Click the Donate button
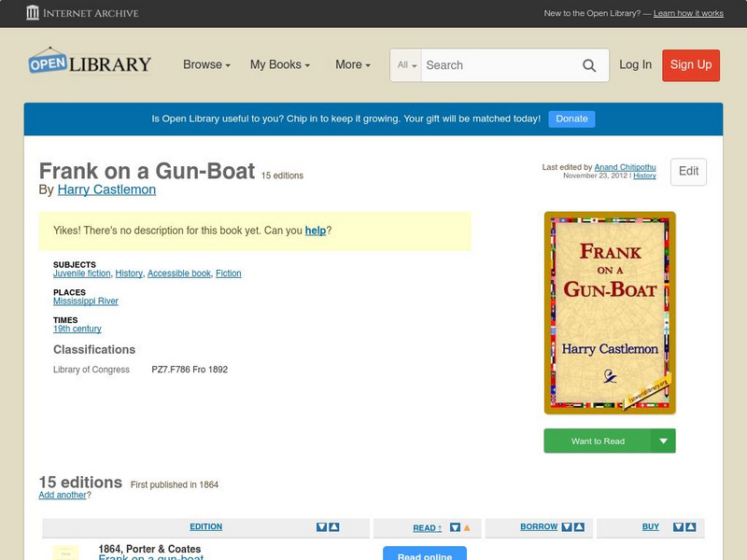Image resolution: width=747 pixels, height=560 pixels. coord(571,119)
